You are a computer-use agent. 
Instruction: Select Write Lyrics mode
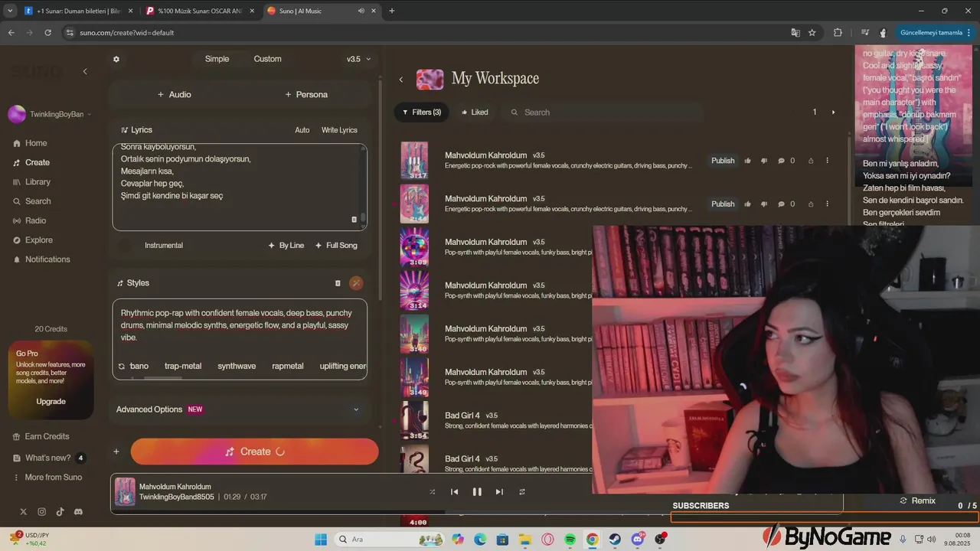[x=339, y=130]
